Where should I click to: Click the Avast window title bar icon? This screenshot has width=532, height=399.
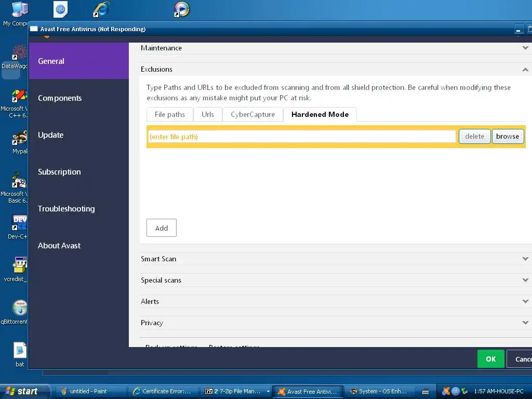[34, 29]
